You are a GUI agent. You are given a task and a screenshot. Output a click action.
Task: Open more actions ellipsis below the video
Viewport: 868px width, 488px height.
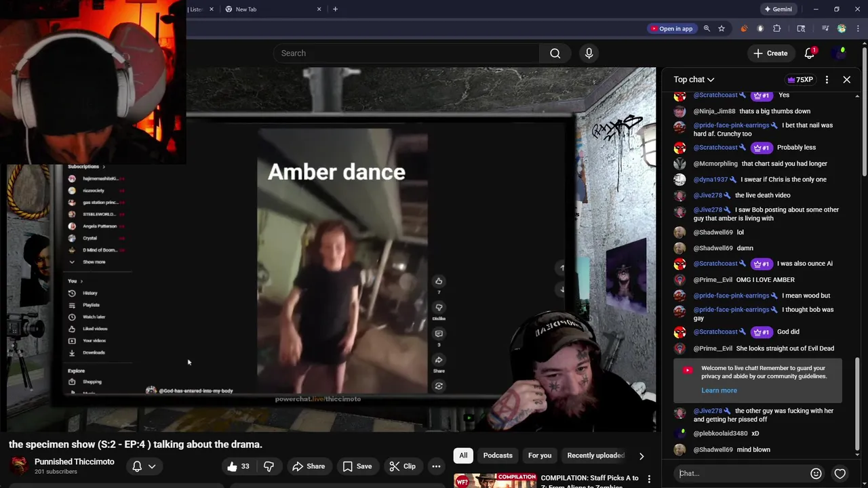436,466
